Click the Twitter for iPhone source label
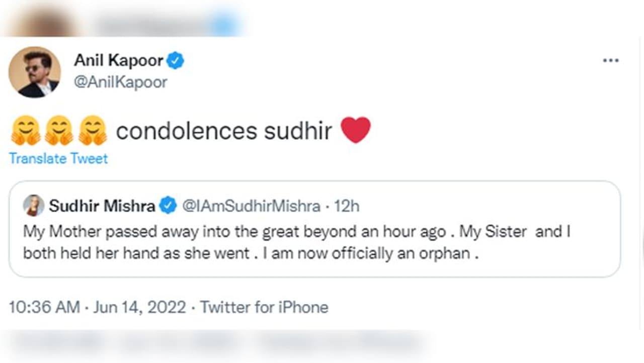This screenshot has height=363, width=644. coord(265,307)
